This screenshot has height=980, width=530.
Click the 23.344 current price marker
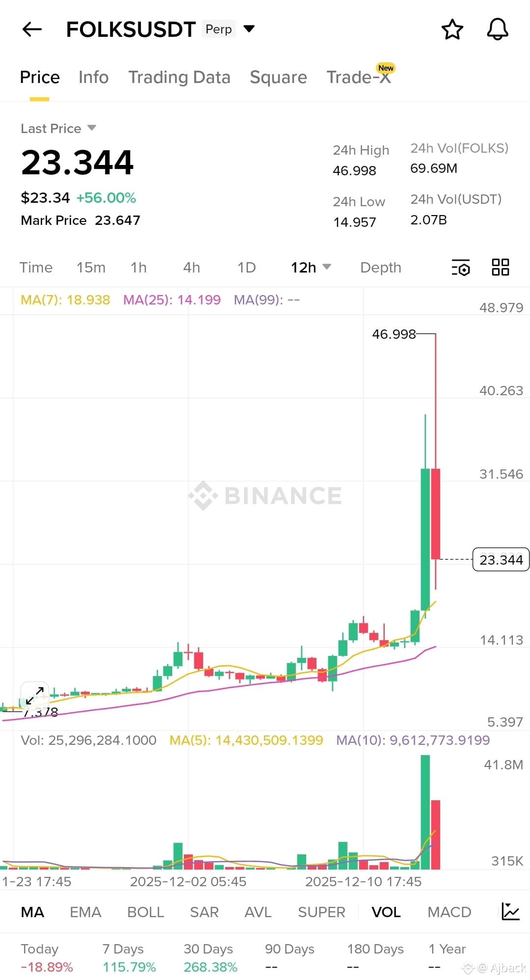coord(501,560)
